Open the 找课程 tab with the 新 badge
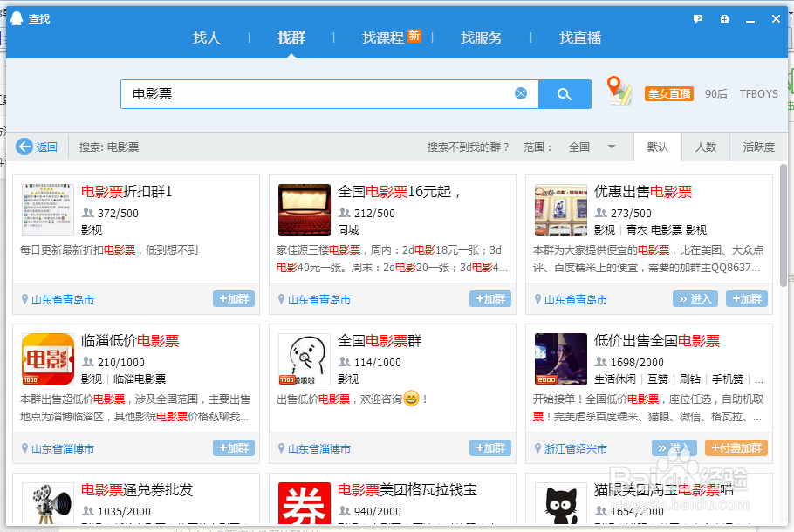 tap(384, 38)
